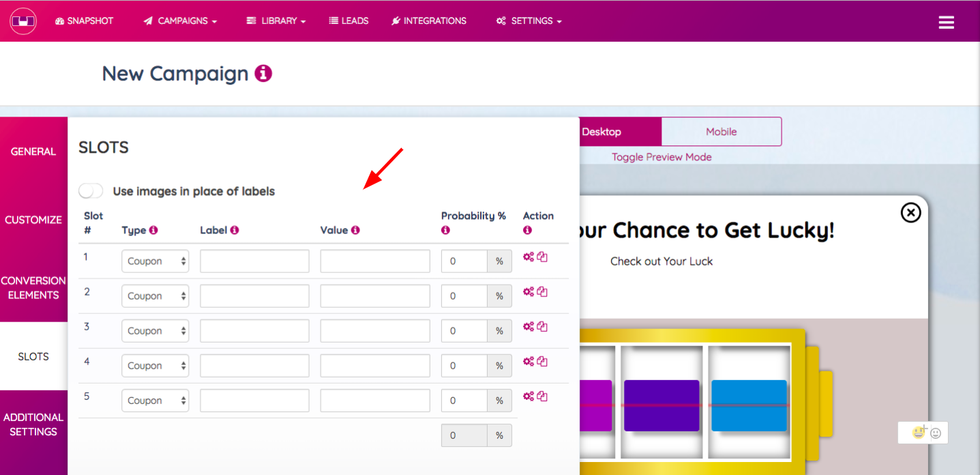Click slot 5 Label input field
This screenshot has height=475, width=980.
(x=254, y=401)
